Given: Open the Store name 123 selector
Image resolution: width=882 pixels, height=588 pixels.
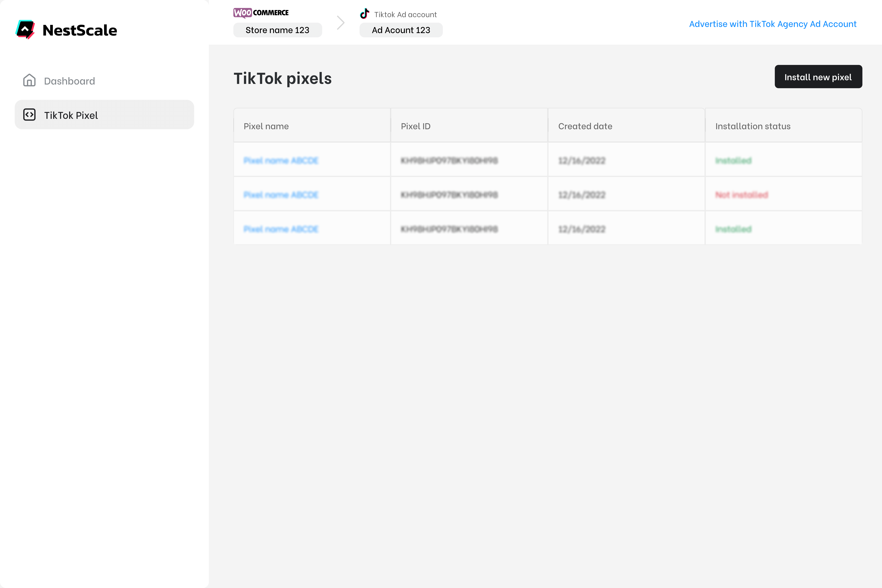Looking at the screenshot, I should click(x=277, y=30).
